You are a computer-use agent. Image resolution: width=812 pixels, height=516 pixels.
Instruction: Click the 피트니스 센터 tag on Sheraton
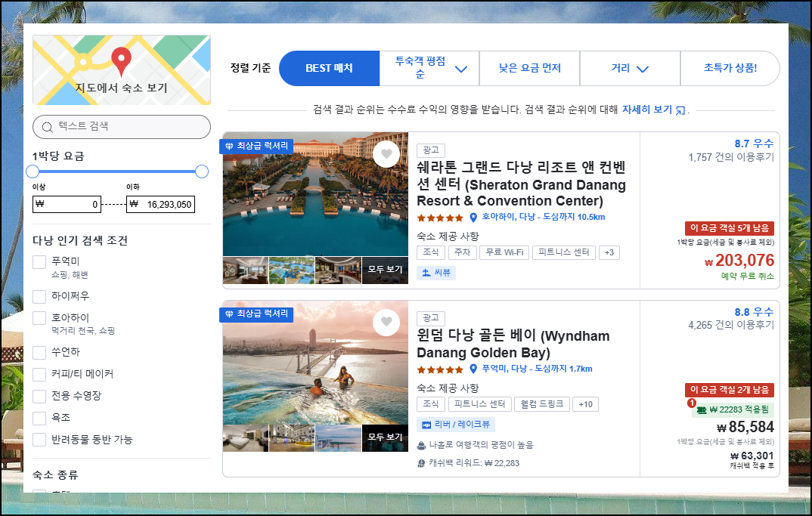[563, 252]
